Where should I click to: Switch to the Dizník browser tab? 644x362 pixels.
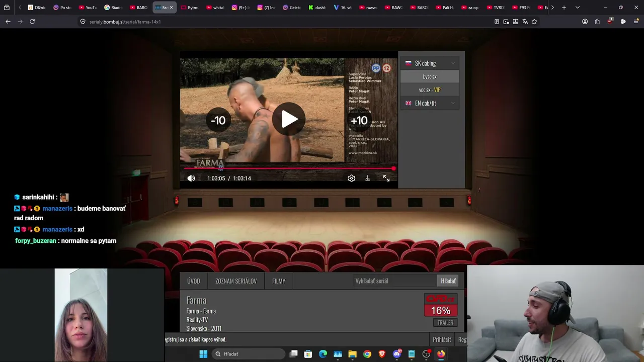click(x=37, y=8)
